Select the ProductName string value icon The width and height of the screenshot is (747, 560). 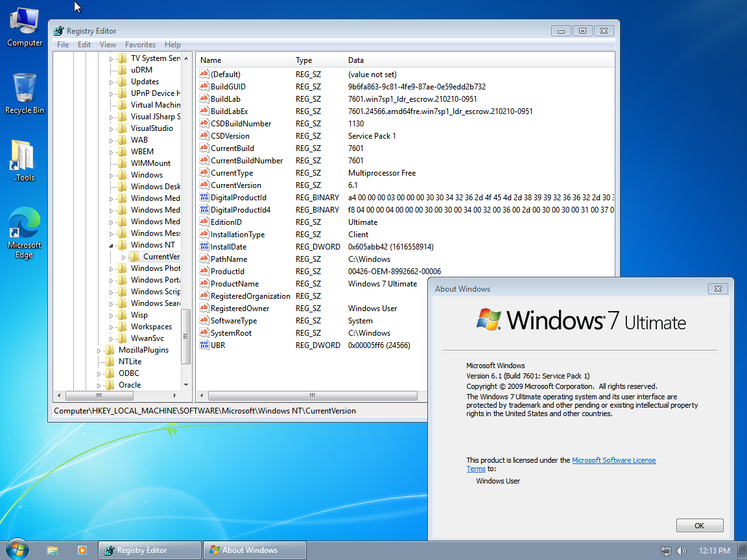pos(204,284)
